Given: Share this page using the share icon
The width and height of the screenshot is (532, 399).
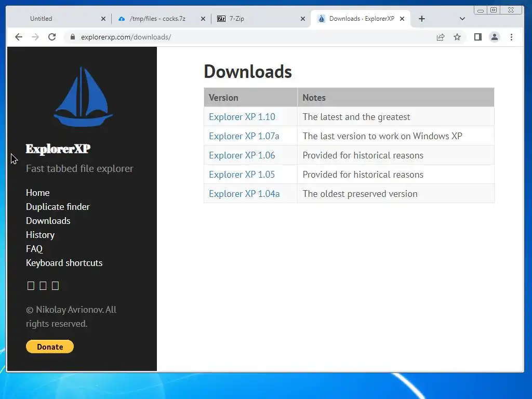Looking at the screenshot, I should point(441,37).
